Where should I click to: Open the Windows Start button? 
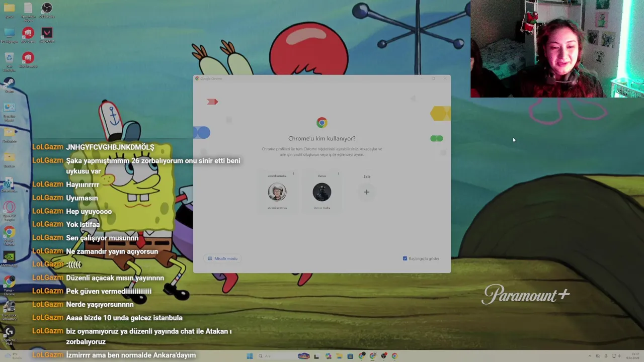[x=250, y=356]
